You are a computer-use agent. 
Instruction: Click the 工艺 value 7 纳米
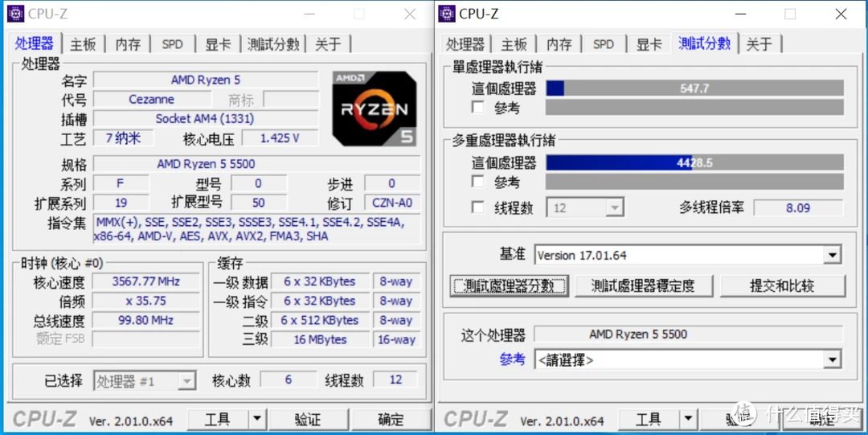[x=123, y=138]
